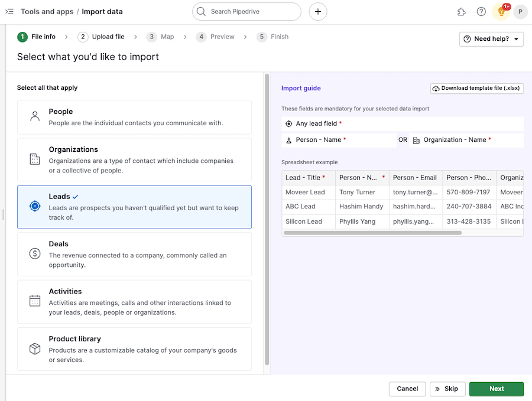Select the People import option

134,118
